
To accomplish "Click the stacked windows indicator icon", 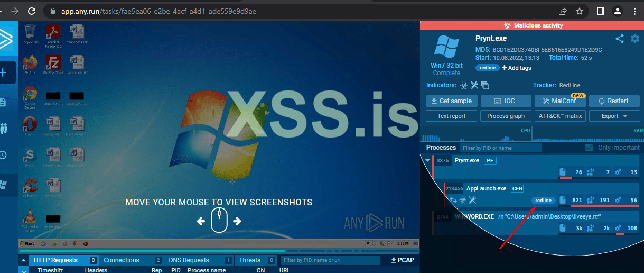I will click(485, 85).
